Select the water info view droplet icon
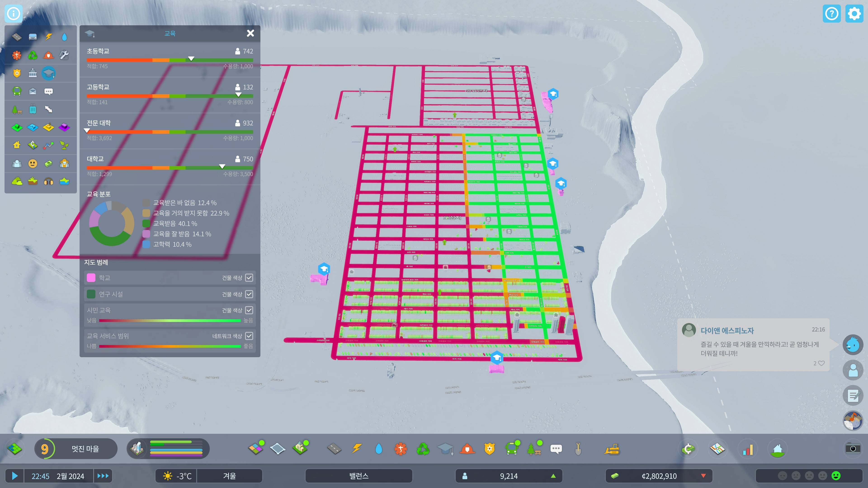The width and height of the screenshot is (868, 488). (x=64, y=37)
